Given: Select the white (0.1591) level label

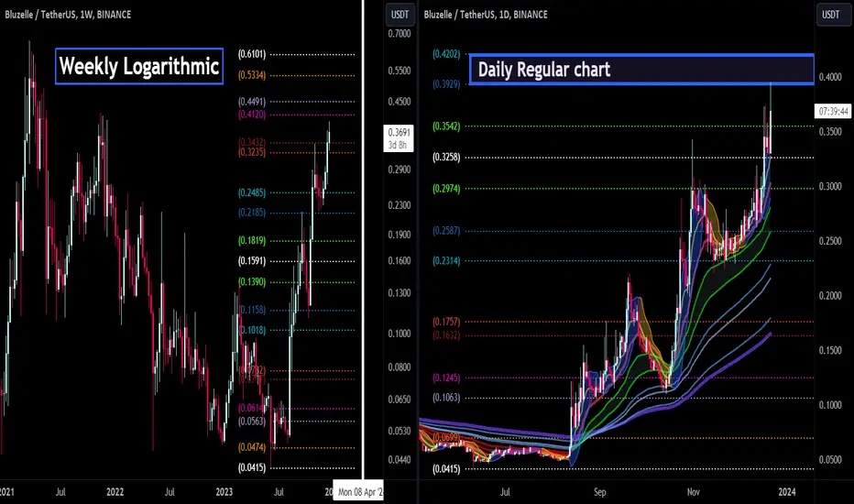Looking at the screenshot, I should click(252, 261).
